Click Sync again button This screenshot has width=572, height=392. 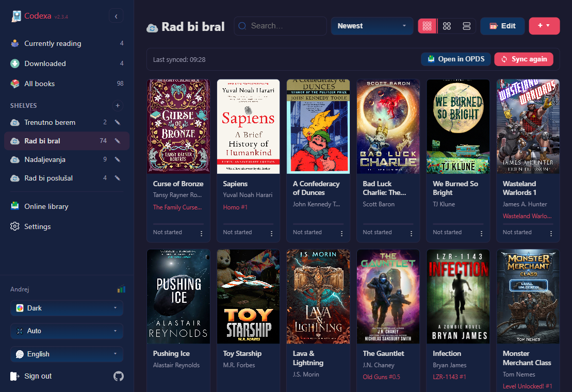tap(524, 59)
